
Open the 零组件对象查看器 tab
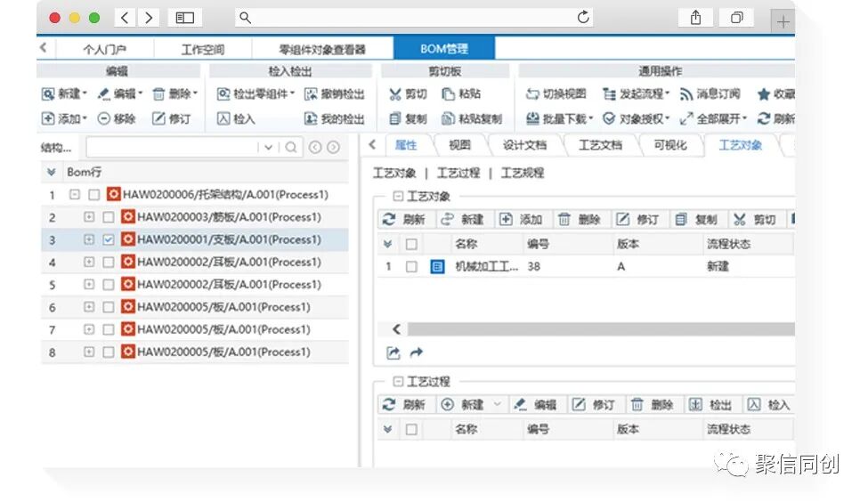(322, 49)
